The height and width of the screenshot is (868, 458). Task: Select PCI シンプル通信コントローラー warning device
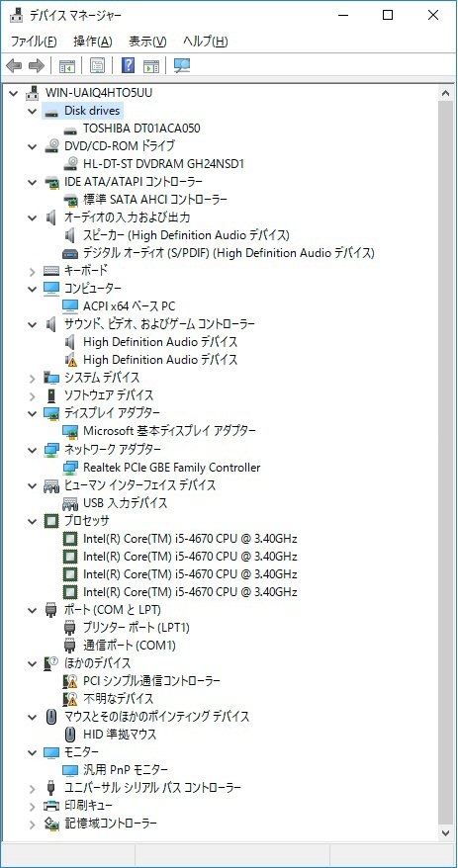(151, 681)
